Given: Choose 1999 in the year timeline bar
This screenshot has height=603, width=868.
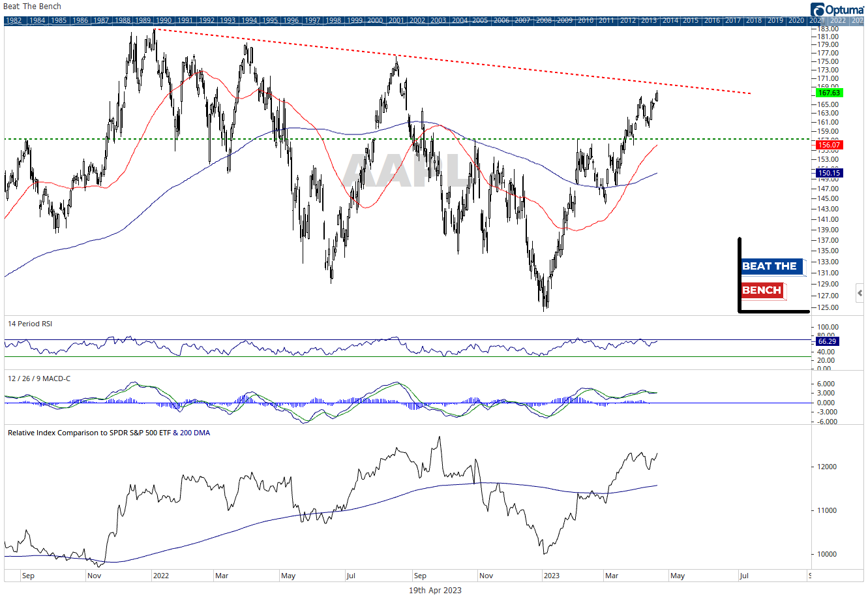Looking at the screenshot, I should point(354,20).
